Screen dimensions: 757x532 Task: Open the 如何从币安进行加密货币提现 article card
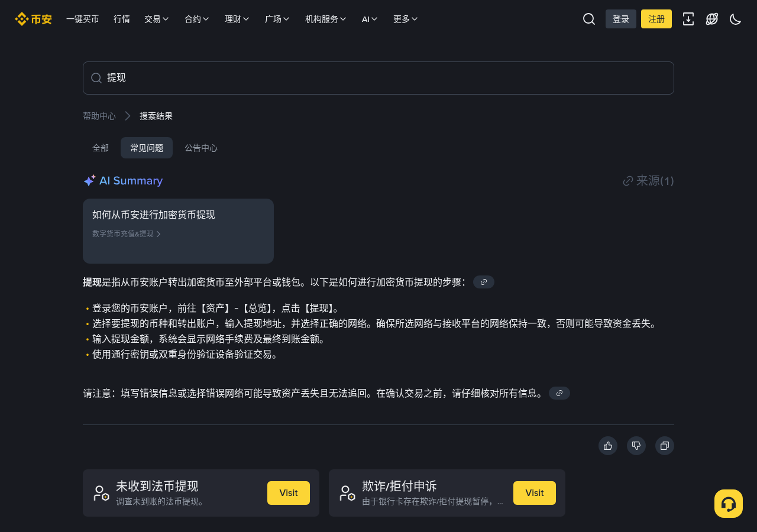(178, 231)
